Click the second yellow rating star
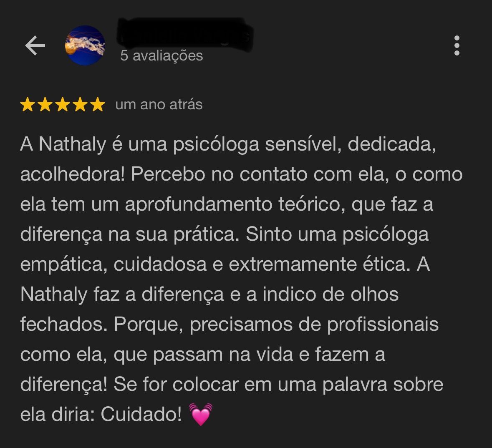The height and width of the screenshot is (448, 492). coord(45,104)
